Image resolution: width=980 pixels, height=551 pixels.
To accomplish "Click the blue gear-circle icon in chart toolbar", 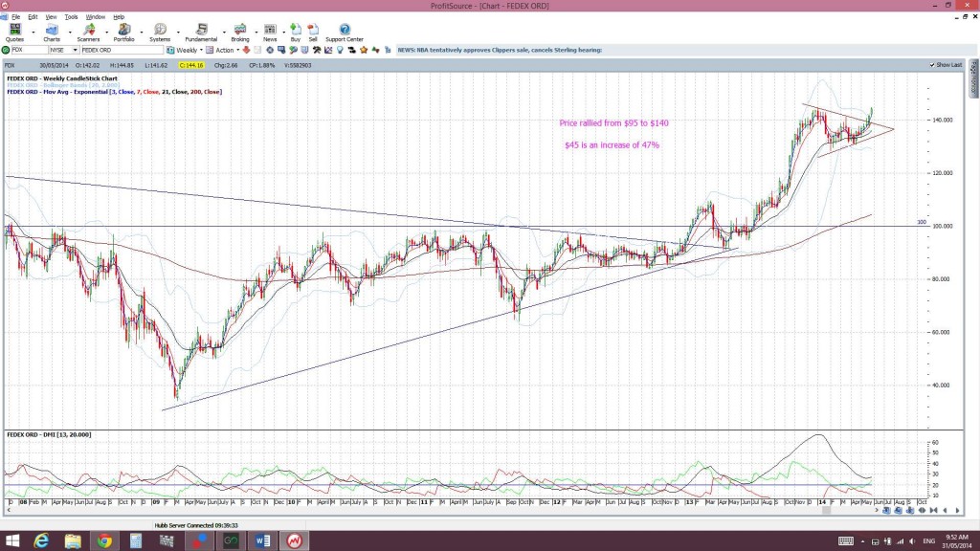I will click(269, 50).
